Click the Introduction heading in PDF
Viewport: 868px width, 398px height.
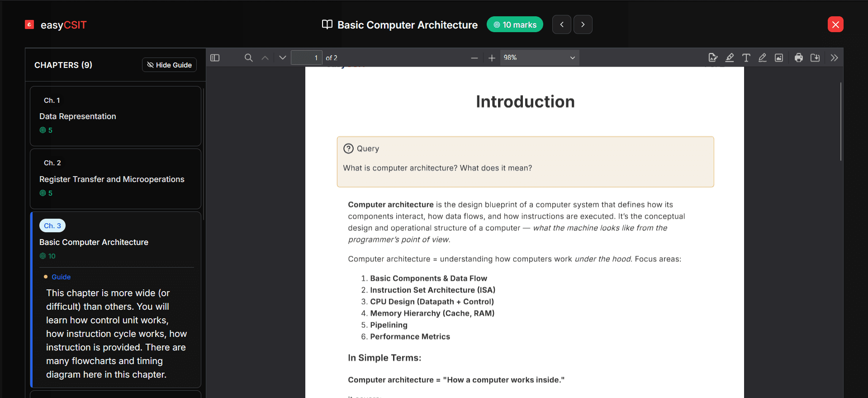[525, 101]
